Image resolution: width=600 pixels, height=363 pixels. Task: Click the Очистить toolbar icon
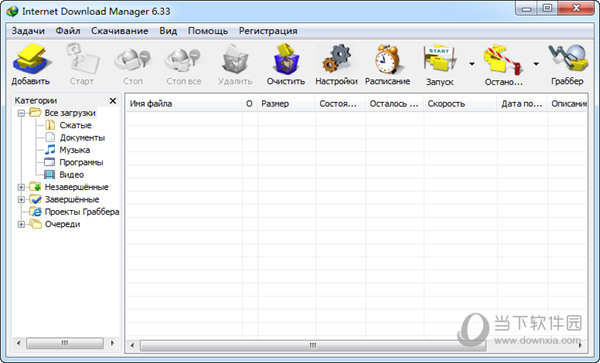tap(286, 59)
